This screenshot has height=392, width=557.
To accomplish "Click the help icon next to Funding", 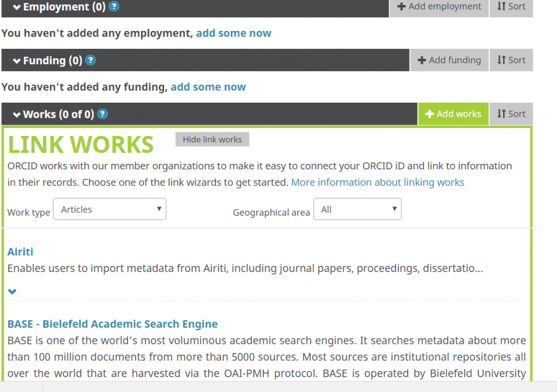I will tap(90, 61).
